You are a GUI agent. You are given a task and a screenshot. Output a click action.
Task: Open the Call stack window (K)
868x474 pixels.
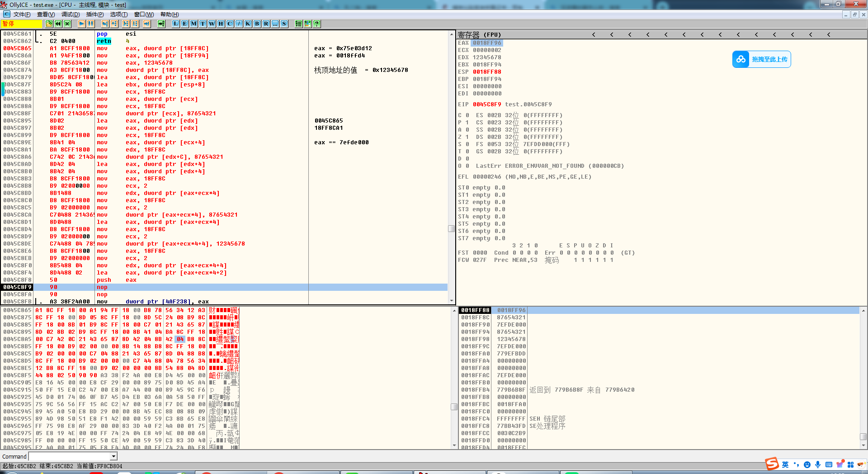point(248,24)
